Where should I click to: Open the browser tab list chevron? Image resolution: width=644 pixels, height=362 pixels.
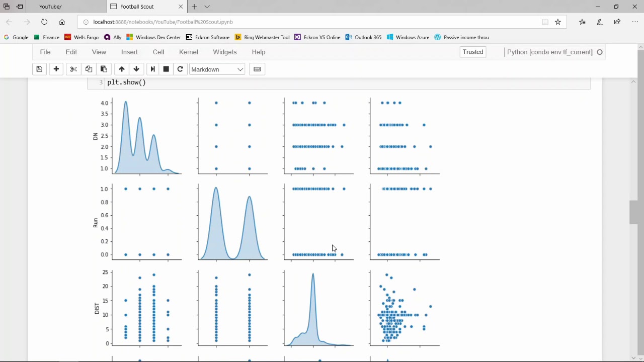(x=207, y=7)
